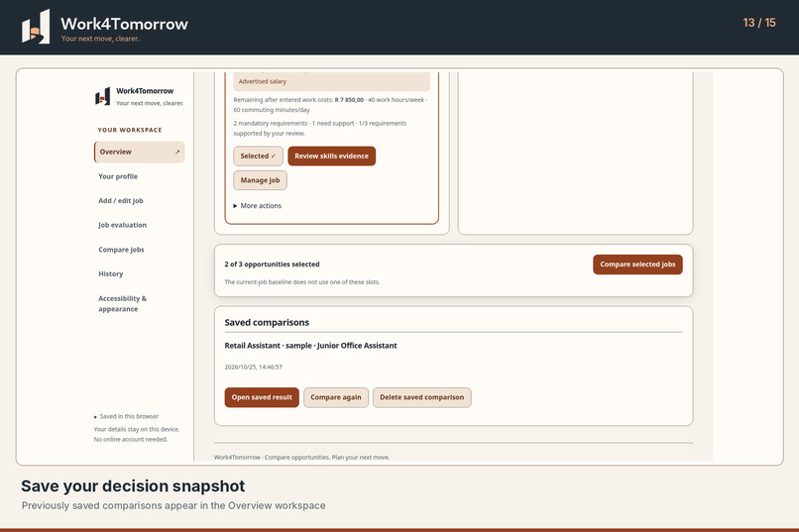The width and height of the screenshot is (799, 532).
Task: Click the 13 / 15 slide counter
Action: [x=759, y=23]
